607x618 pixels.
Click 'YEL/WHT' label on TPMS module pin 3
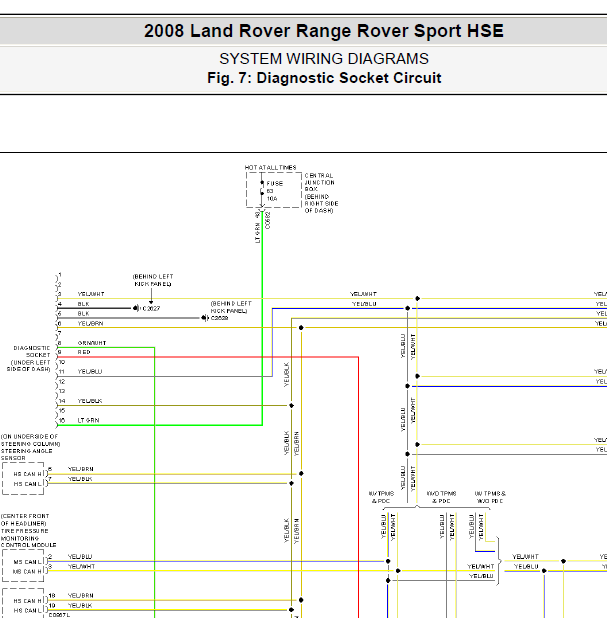(82, 566)
